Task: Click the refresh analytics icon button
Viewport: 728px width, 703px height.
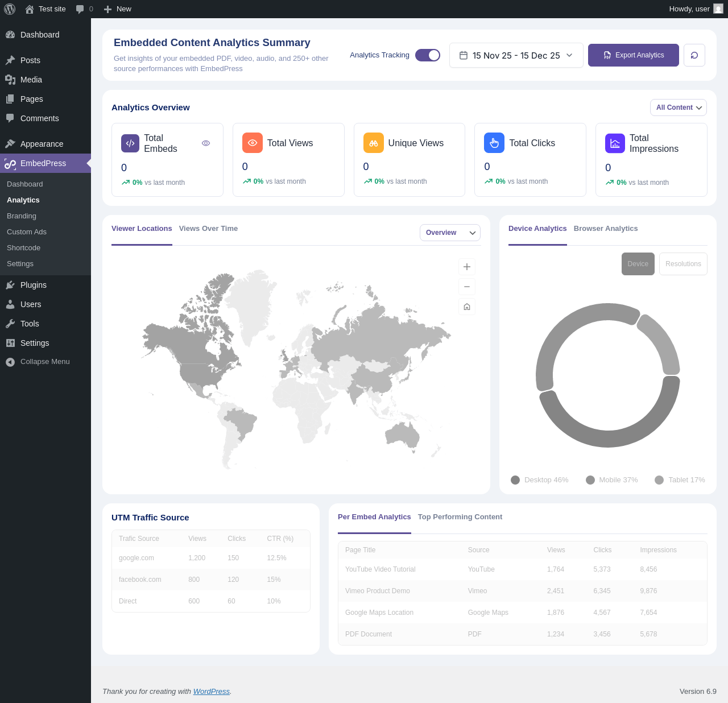Action: point(694,55)
